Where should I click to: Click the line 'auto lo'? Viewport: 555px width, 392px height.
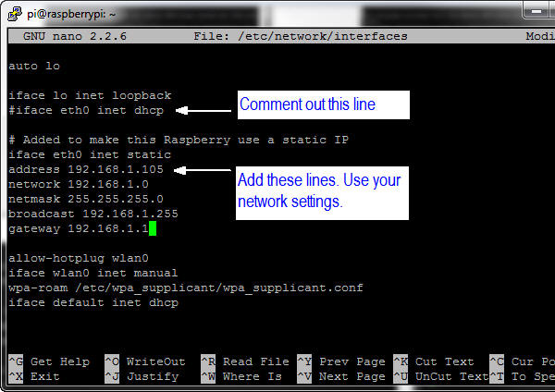click(x=34, y=66)
